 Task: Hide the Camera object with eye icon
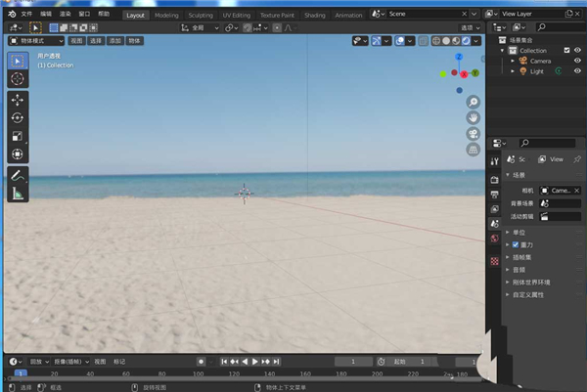(x=577, y=61)
